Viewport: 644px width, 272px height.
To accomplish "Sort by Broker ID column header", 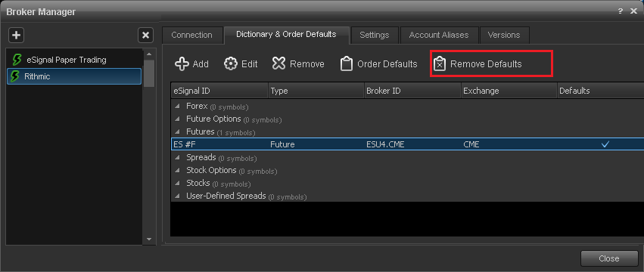I will [412, 91].
